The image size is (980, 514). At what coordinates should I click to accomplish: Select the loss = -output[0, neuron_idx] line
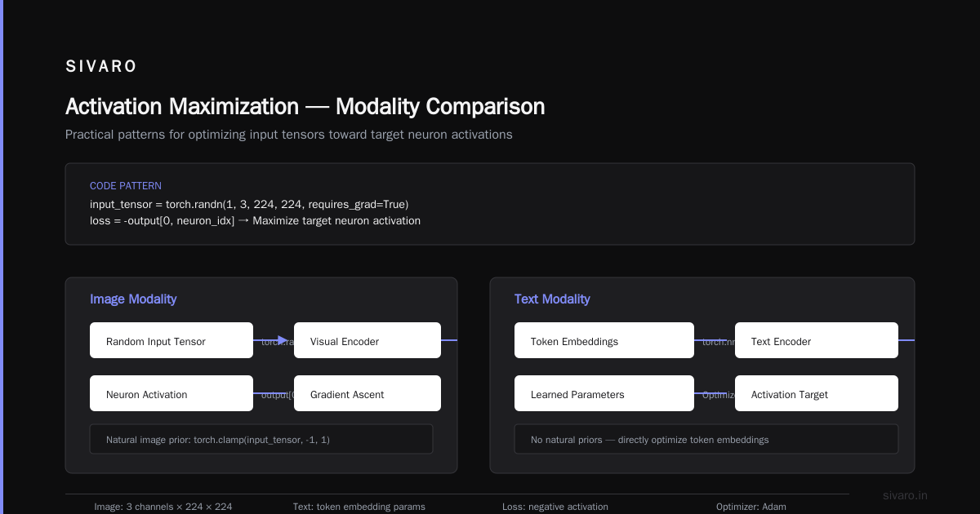pos(255,220)
